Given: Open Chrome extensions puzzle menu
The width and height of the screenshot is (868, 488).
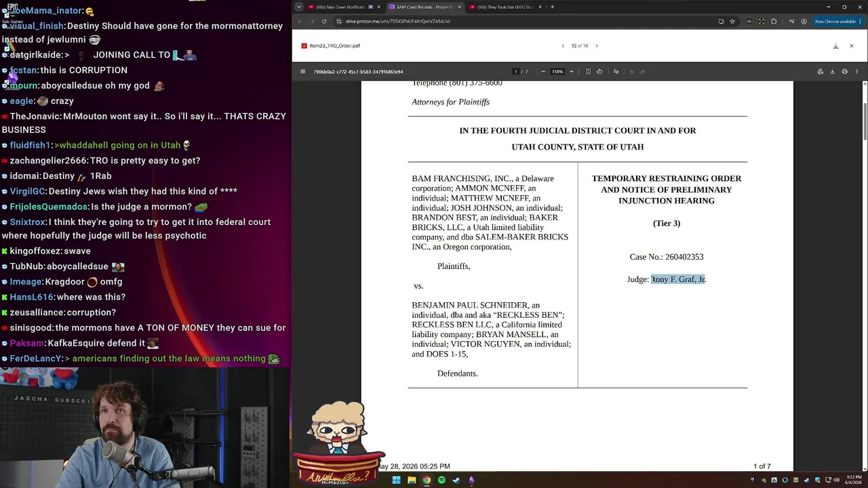Looking at the screenshot, I should [x=774, y=21].
